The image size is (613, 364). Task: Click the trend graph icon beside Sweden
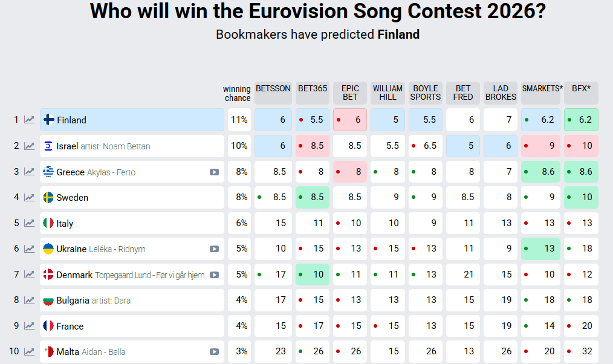pos(29,197)
